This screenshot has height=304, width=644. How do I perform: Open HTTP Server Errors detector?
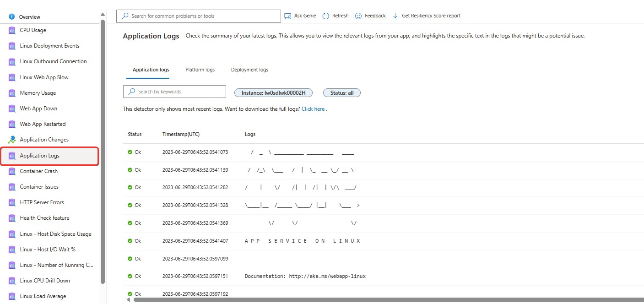tap(42, 202)
